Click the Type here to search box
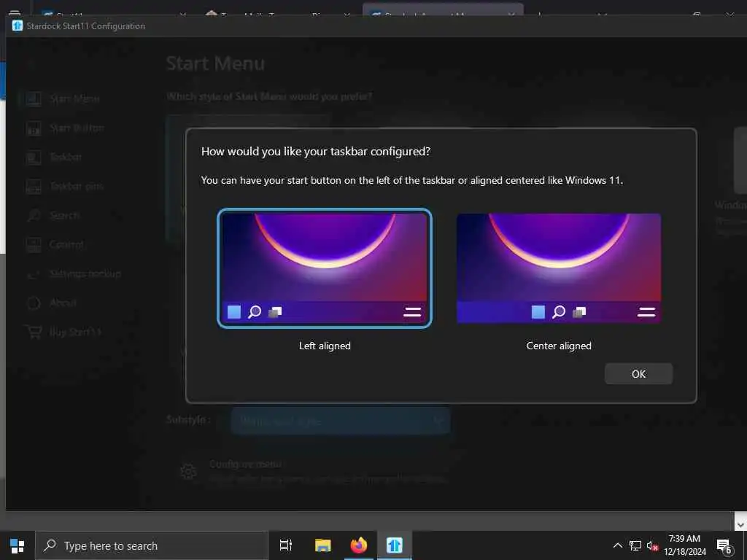 coord(152,545)
